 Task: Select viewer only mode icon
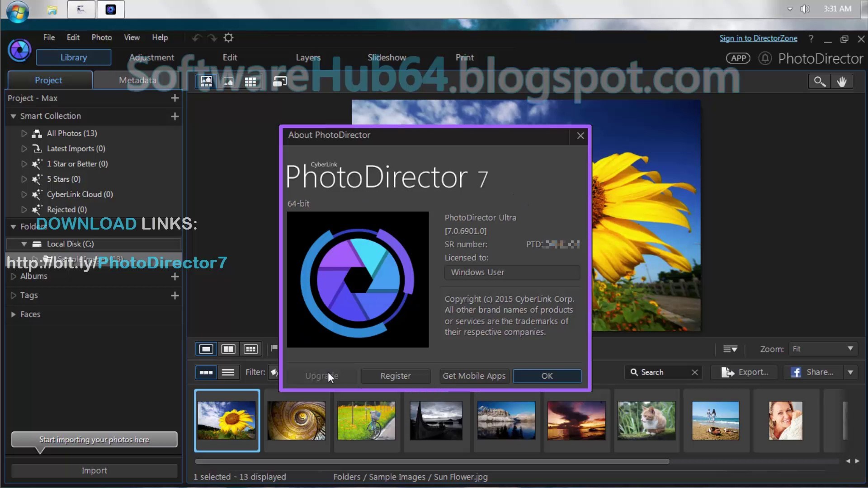pos(228,81)
